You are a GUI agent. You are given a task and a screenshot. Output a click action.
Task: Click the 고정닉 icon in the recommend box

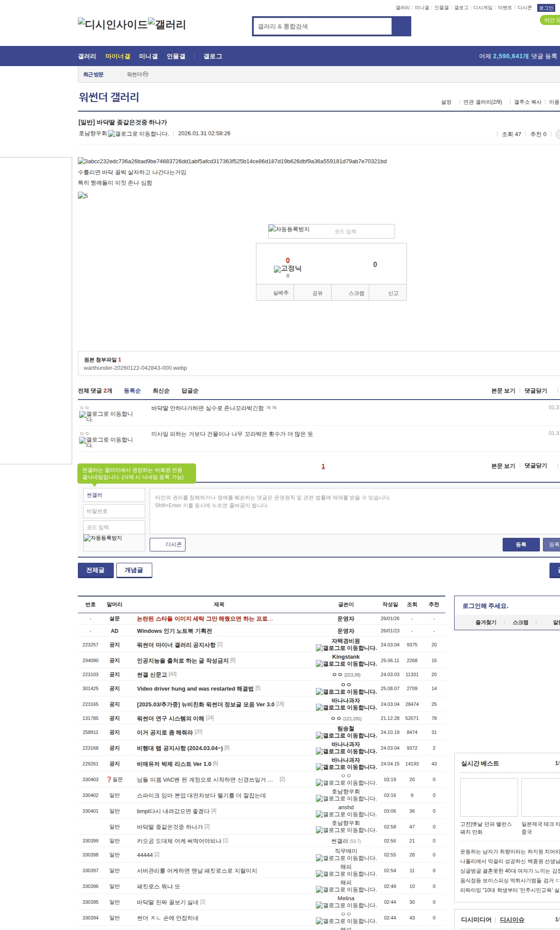(287, 269)
